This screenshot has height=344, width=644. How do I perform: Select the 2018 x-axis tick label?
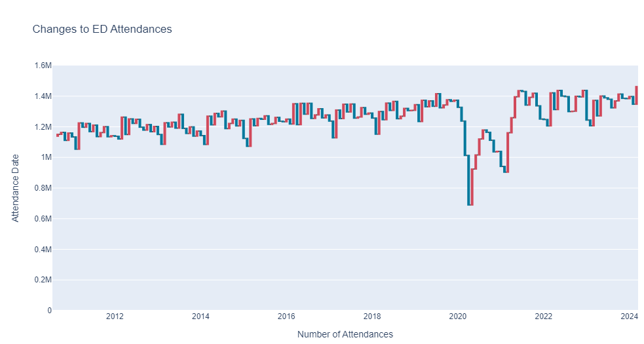pyautogui.click(x=372, y=316)
